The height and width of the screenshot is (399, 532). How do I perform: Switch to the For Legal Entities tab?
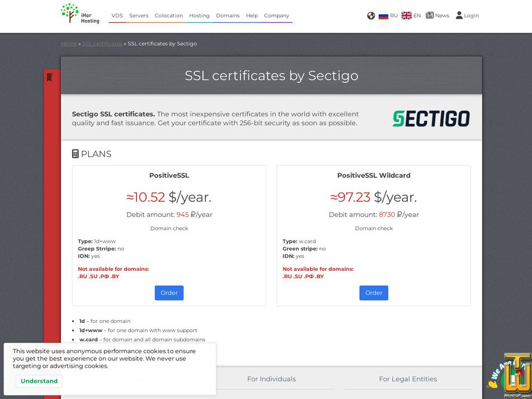tap(408, 379)
